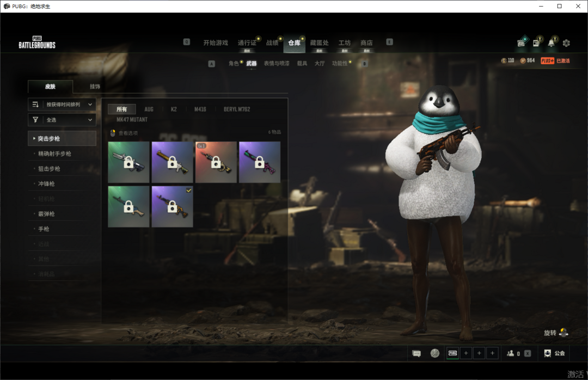Open the chat bubble icon

coord(416,353)
